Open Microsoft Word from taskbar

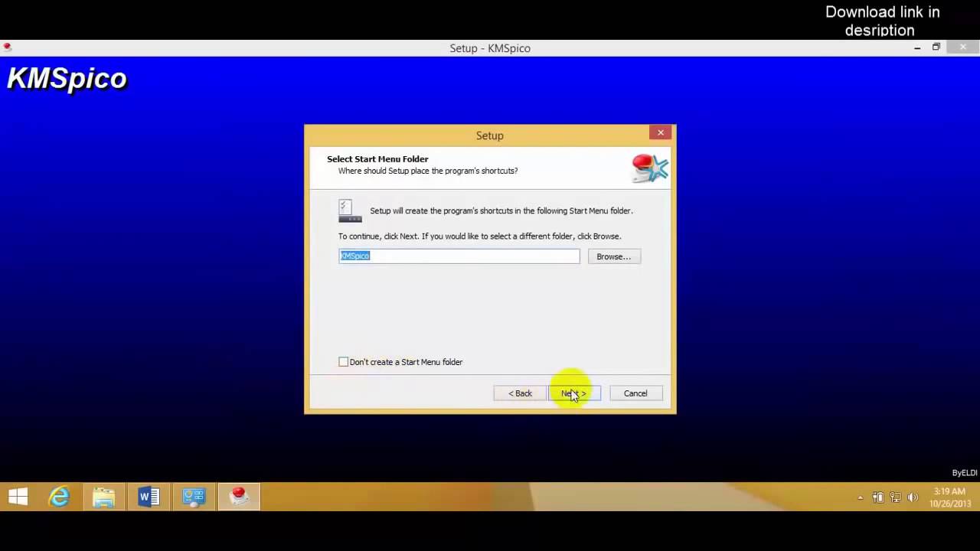coord(149,497)
